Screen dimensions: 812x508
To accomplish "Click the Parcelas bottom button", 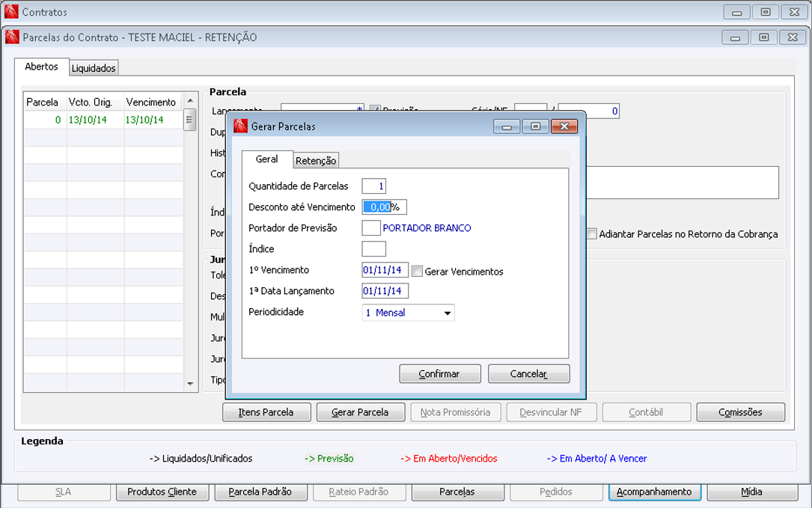I will coord(457,492).
